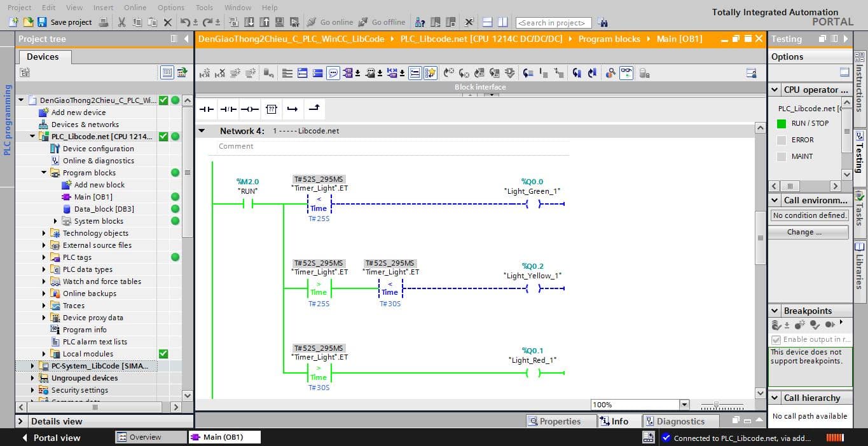Open a branch in the ladder
The image size is (868, 446).
click(x=293, y=109)
